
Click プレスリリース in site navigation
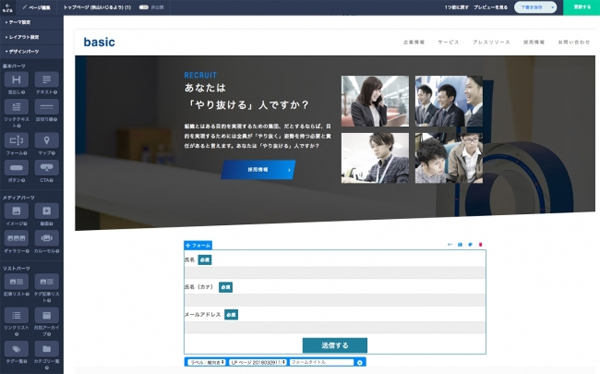491,42
